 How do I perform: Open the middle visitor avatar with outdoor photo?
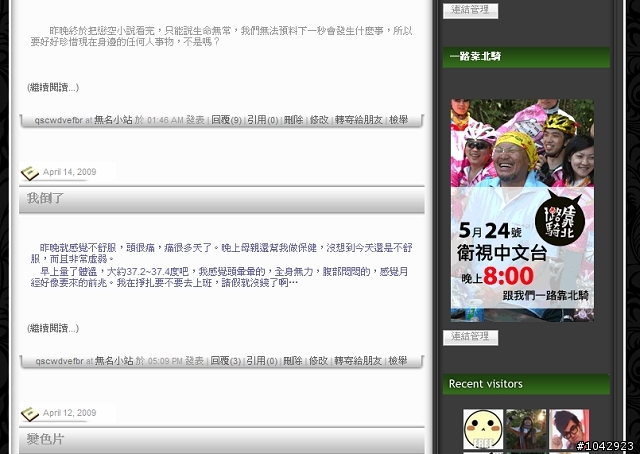526,429
